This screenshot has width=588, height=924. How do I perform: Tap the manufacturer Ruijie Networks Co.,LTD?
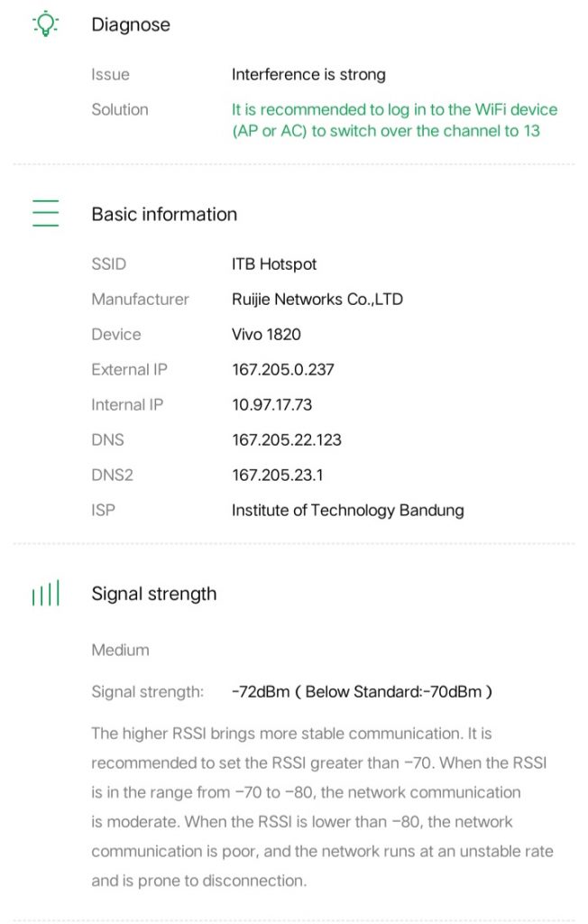[317, 300]
